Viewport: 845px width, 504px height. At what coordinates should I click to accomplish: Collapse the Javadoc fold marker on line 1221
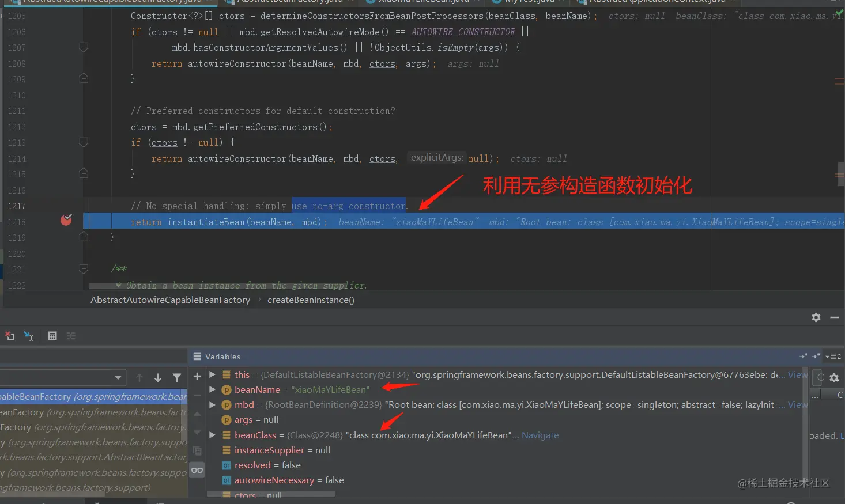coord(84,268)
